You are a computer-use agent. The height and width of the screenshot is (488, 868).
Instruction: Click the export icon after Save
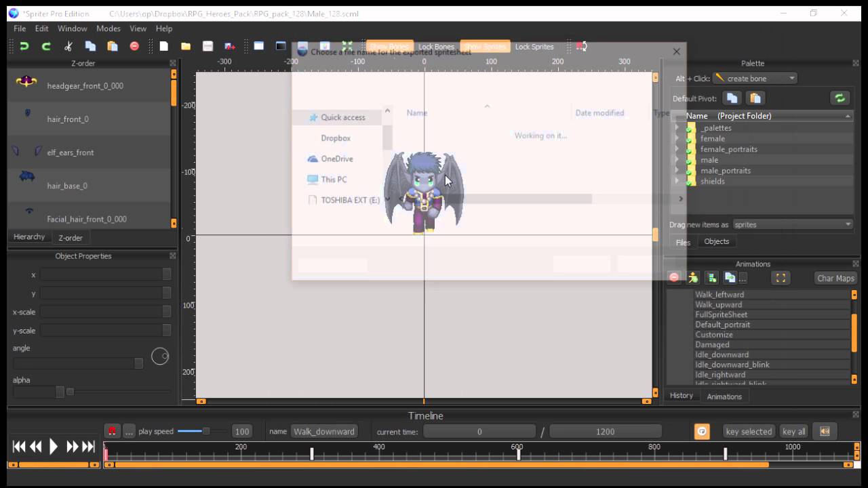pos(230,46)
